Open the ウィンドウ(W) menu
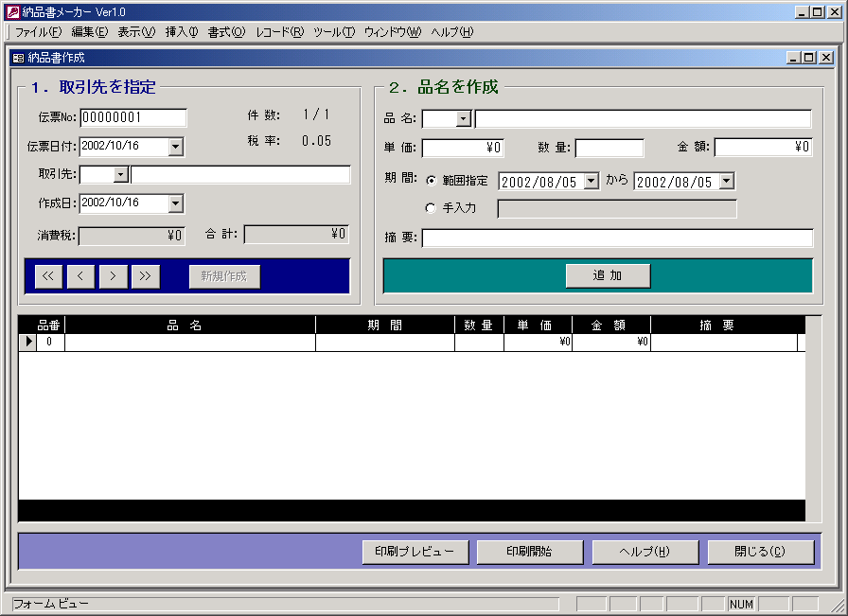The height and width of the screenshot is (616, 848). (x=393, y=32)
